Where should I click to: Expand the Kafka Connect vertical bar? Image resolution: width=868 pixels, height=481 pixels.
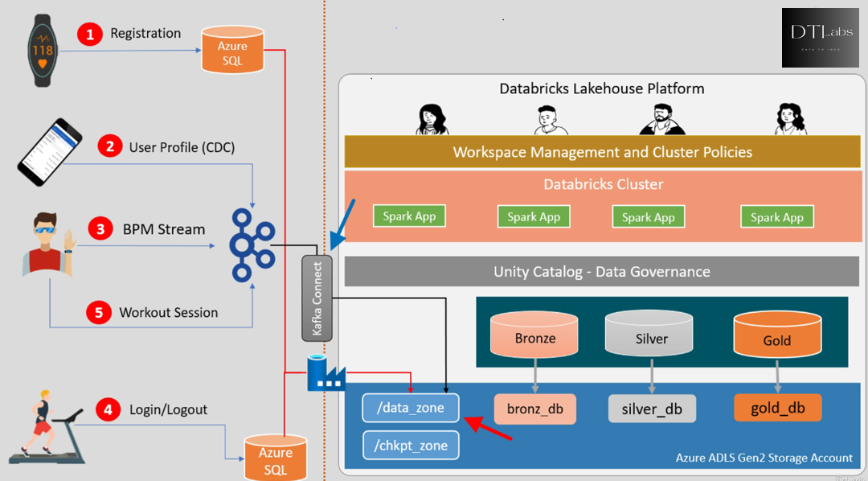click(317, 298)
